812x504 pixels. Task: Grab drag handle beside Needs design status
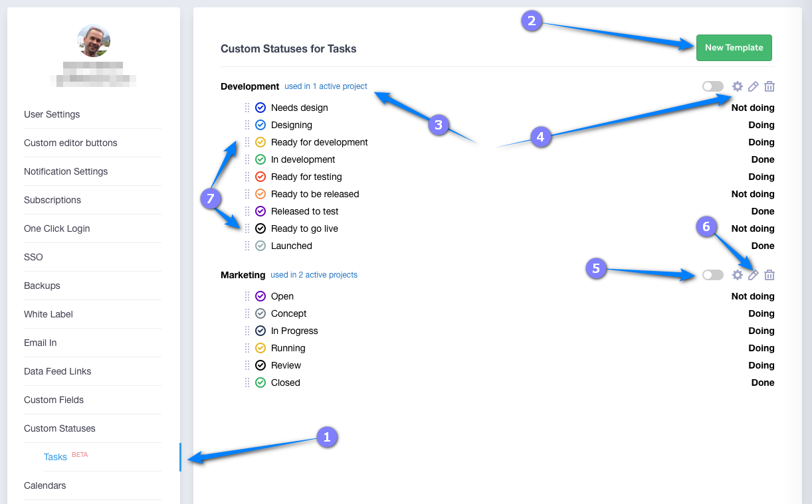pos(247,108)
